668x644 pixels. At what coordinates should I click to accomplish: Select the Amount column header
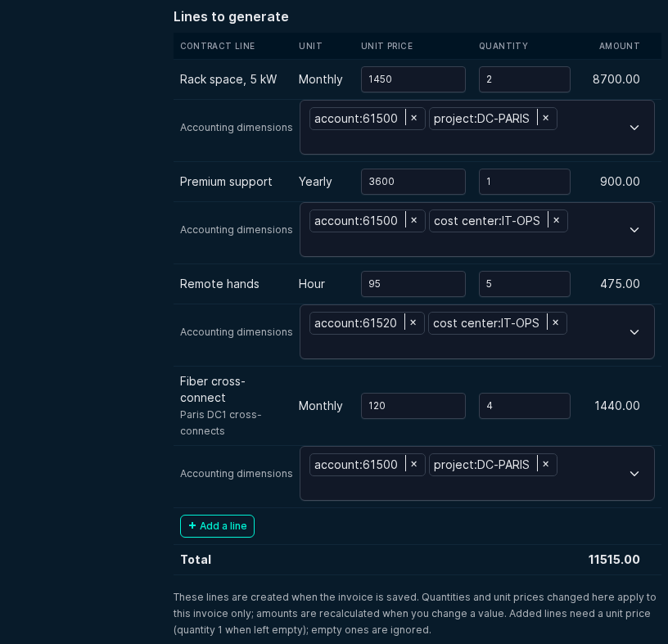pyautogui.click(x=620, y=46)
